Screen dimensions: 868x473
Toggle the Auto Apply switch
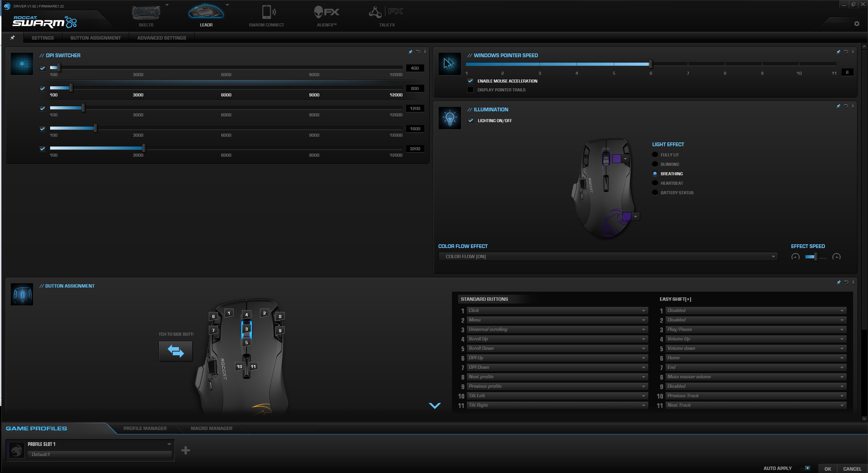pyautogui.click(x=805, y=468)
